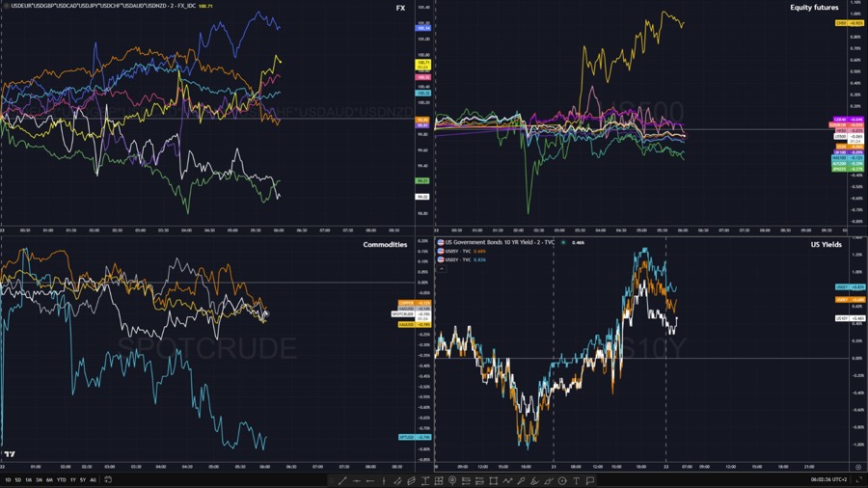
Task: Open the go to date icon
Action: coord(108,480)
